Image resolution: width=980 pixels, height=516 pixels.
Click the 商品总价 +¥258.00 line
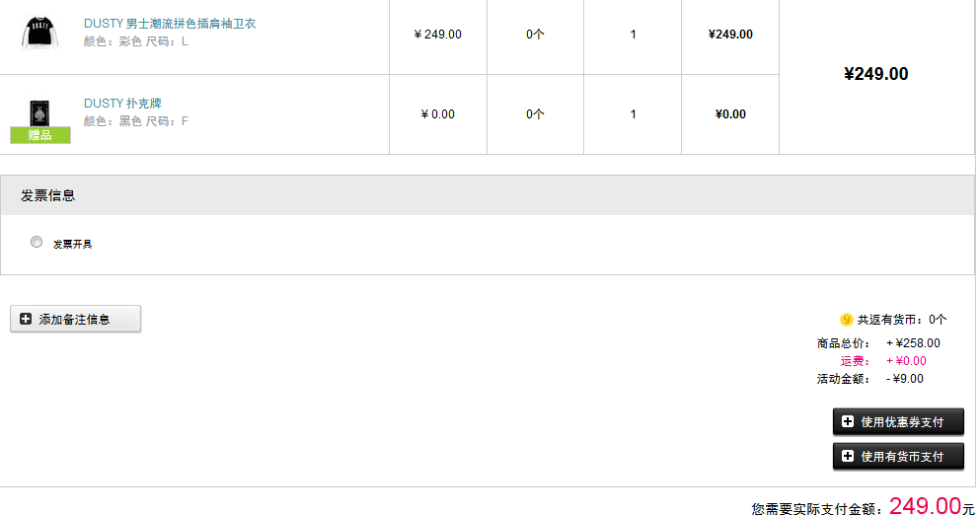878,343
